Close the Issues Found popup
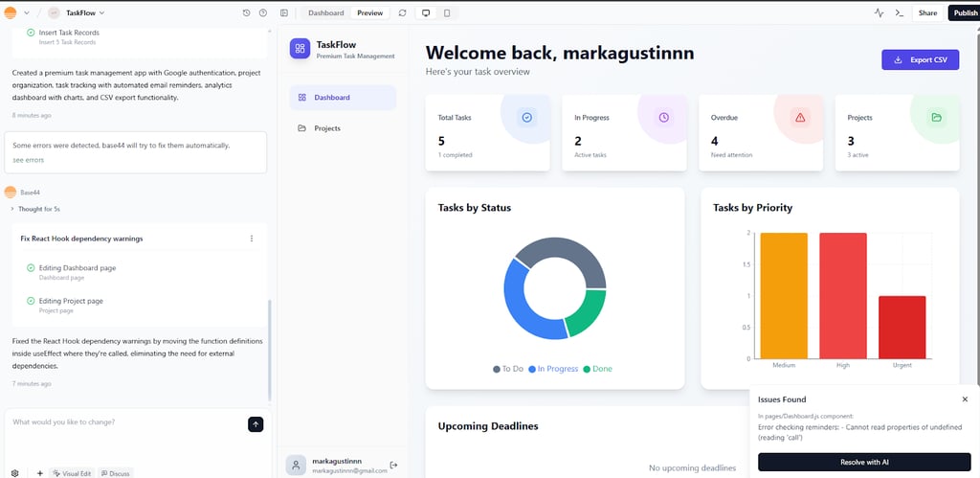 [x=965, y=399]
